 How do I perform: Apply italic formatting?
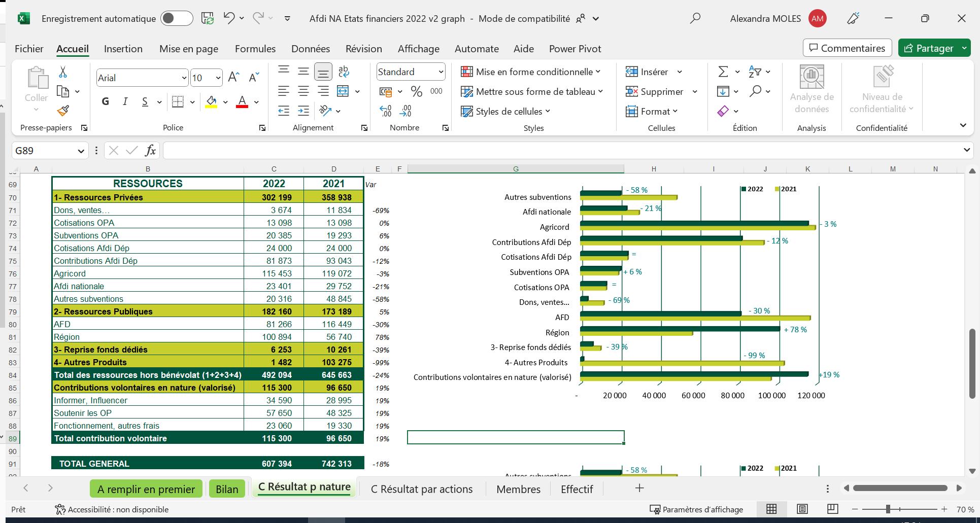pyautogui.click(x=125, y=101)
